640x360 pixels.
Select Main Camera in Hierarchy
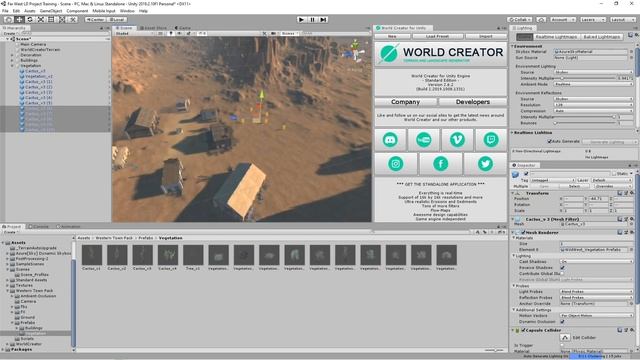click(33, 44)
